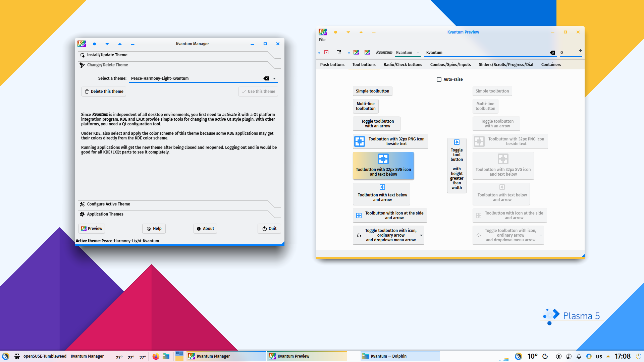Expand the Application Themes section
Image resolution: width=644 pixels, height=362 pixels.
[179, 214]
